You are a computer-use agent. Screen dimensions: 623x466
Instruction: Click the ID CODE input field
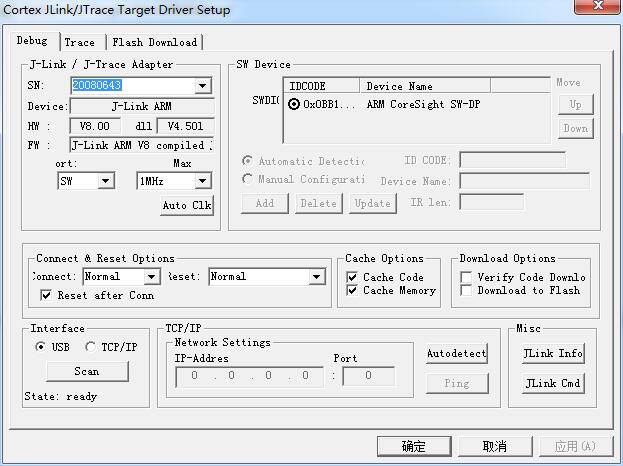513,160
